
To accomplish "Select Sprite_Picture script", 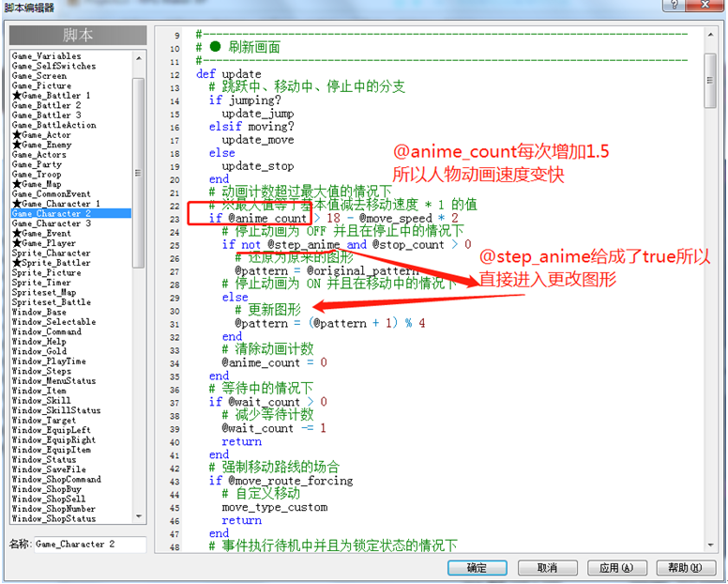I will (x=46, y=272).
